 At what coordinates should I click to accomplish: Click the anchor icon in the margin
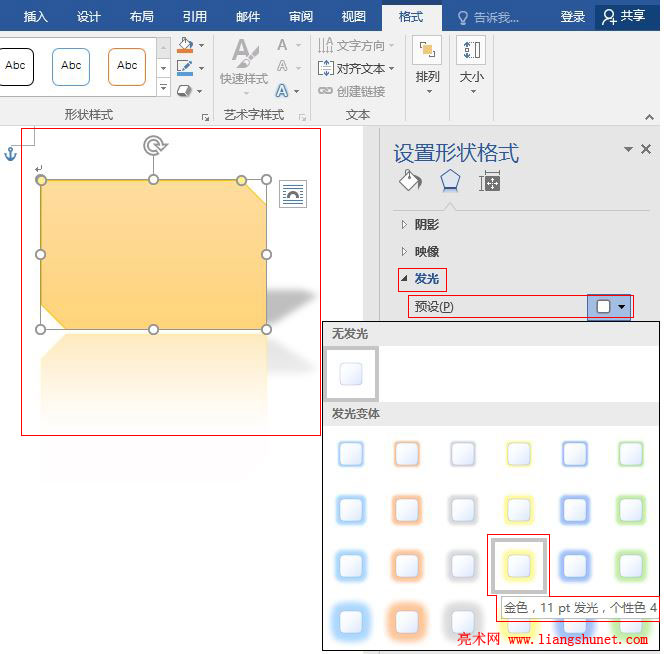10,154
